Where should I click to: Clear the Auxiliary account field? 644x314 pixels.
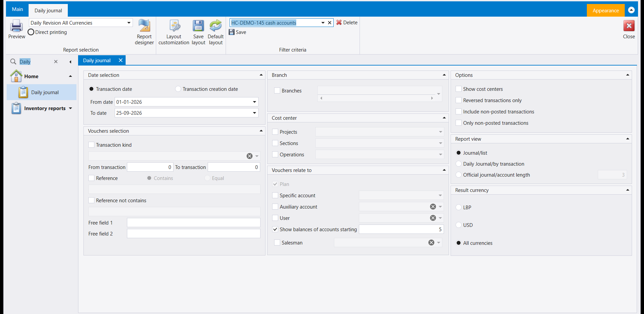(x=433, y=207)
